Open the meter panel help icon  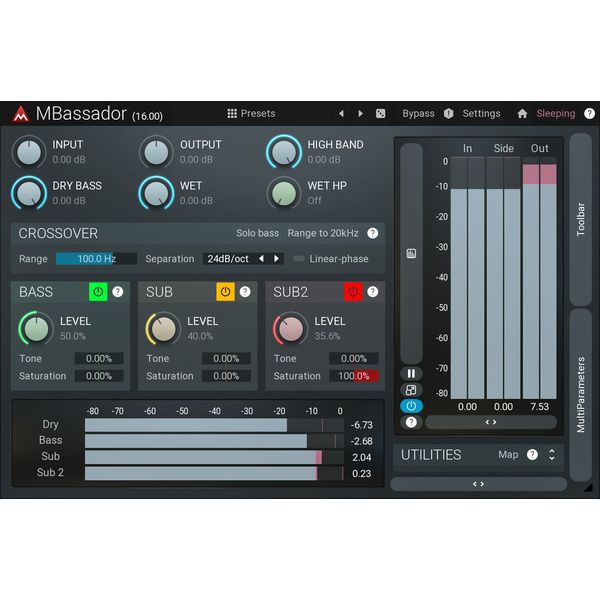coord(411,422)
